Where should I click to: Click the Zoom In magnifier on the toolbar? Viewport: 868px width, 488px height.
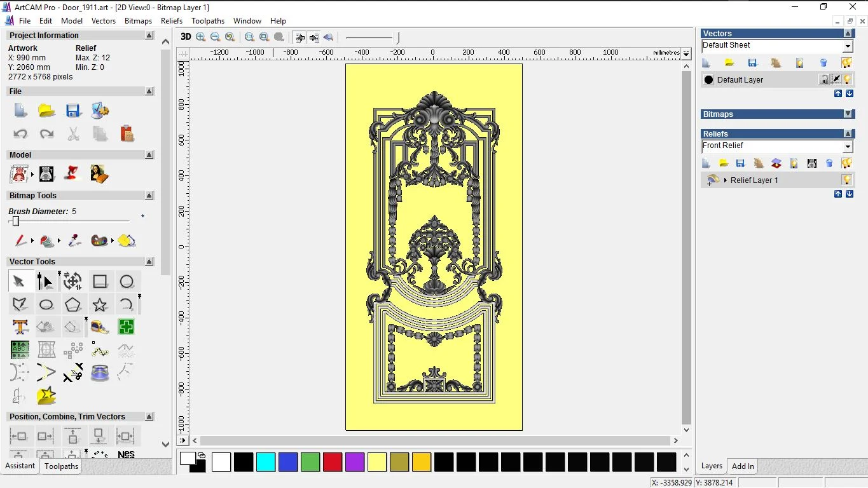[x=200, y=37]
